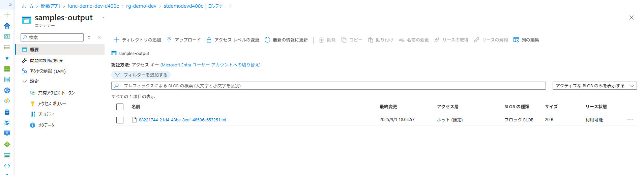Open blob 88221744-21d4-48be-8eef-48506c653251.txt
Image resolution: width=644 pixels, height=175 pixels.
point(182,120)
